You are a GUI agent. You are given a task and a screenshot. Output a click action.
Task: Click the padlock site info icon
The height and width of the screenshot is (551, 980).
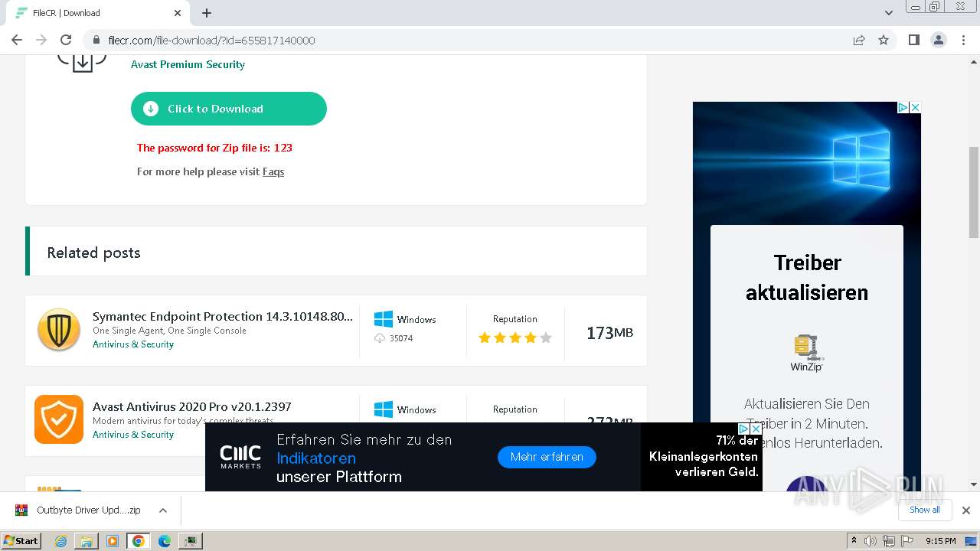(96, 41)
